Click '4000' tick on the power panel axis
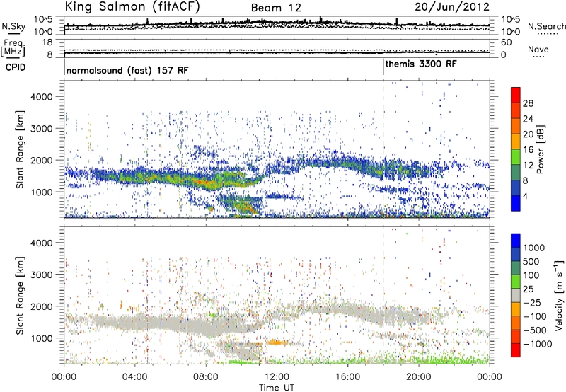The width and height of the screenshot is (566, 392). click(x=41, y=97)
